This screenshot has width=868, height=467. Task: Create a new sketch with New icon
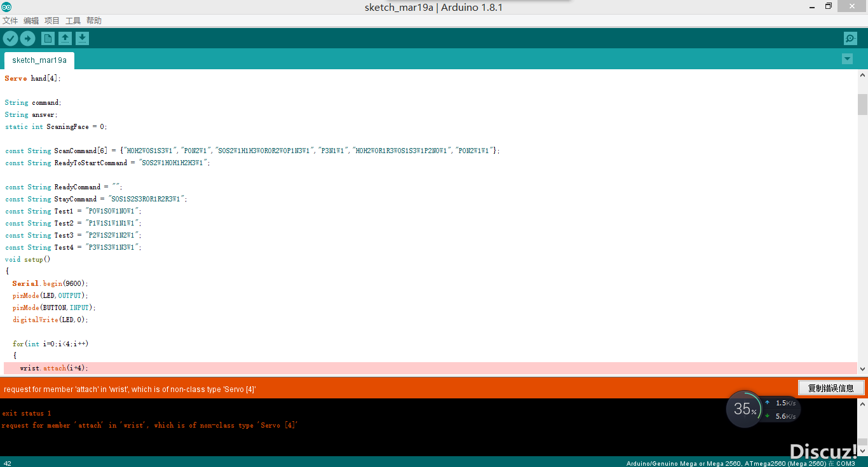pos(48,39)
